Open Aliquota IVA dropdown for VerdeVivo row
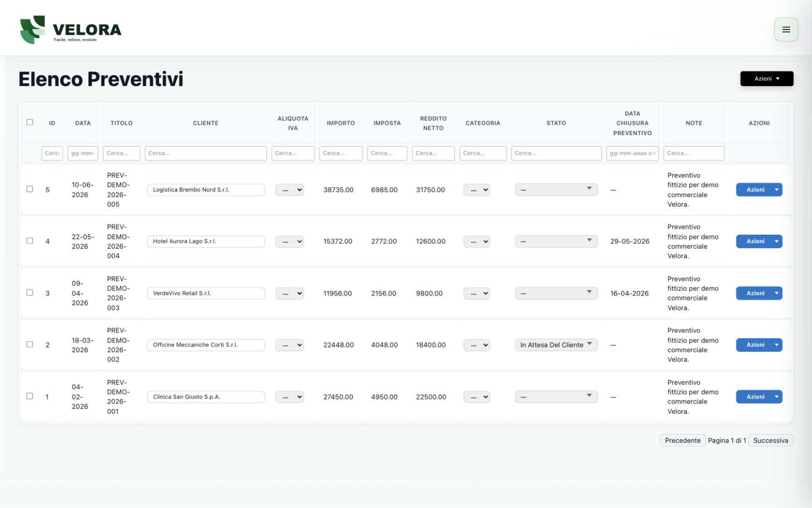Screen dimensions: 812x508 tap(290, 293)
